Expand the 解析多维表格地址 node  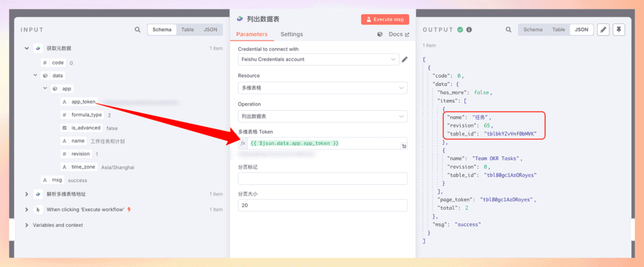pyautogui.click(x=27, y=194)
